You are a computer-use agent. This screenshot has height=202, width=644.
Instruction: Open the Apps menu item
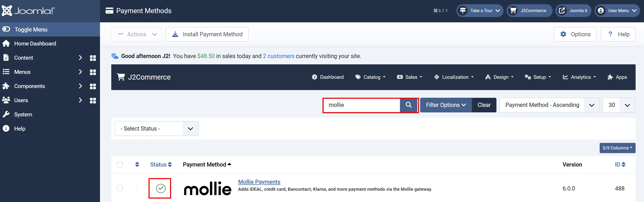[x=617, y=77]
